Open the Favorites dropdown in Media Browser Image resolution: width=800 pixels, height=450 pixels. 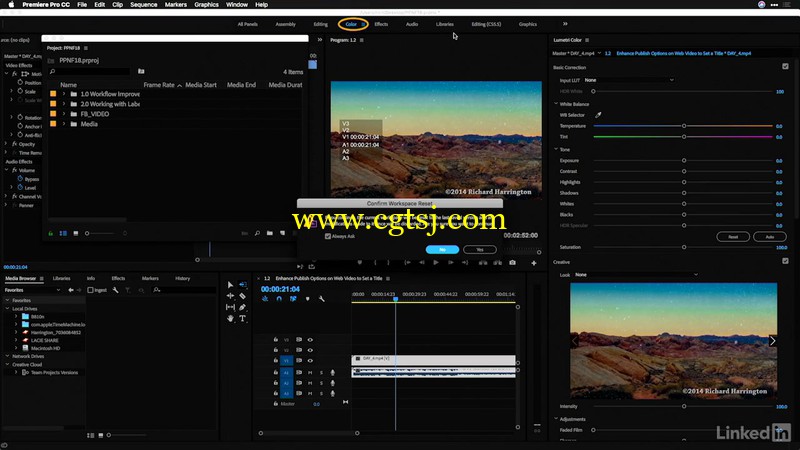pyautogui.click(x=32, y=290)
